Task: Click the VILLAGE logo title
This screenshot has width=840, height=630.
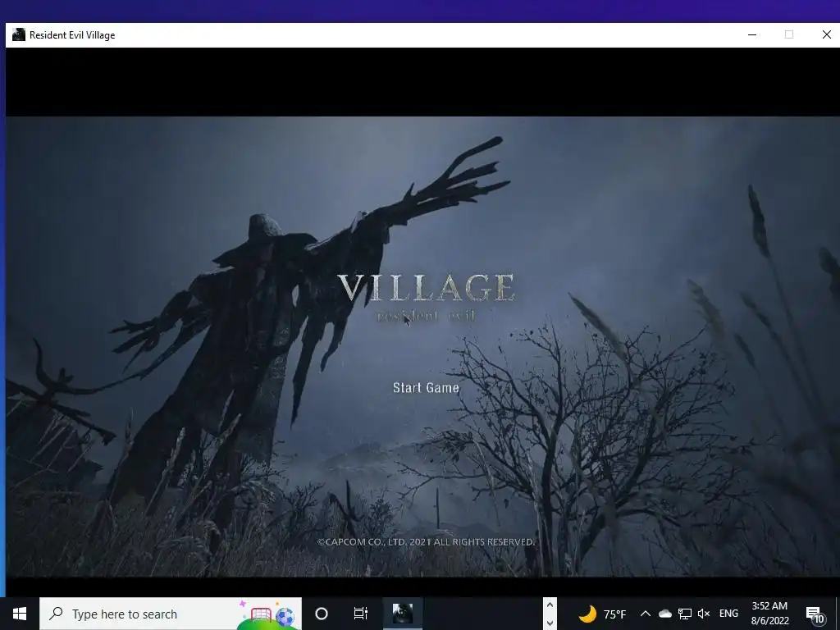Action: pyautogui.click(x=427, y=288)
